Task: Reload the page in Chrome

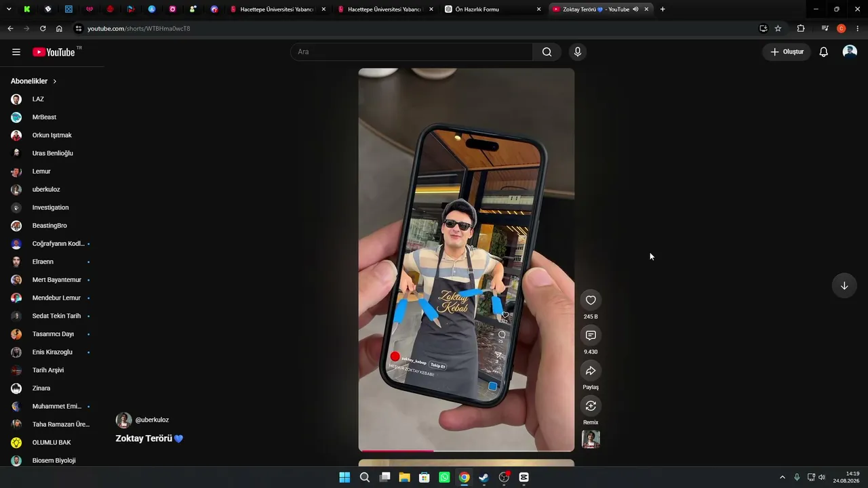Action: point(43,28)
